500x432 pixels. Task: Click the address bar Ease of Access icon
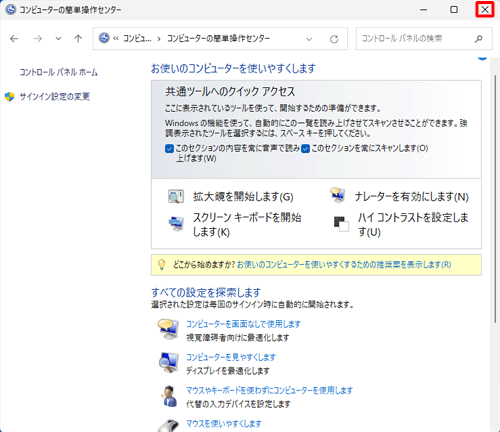point(104,38)
